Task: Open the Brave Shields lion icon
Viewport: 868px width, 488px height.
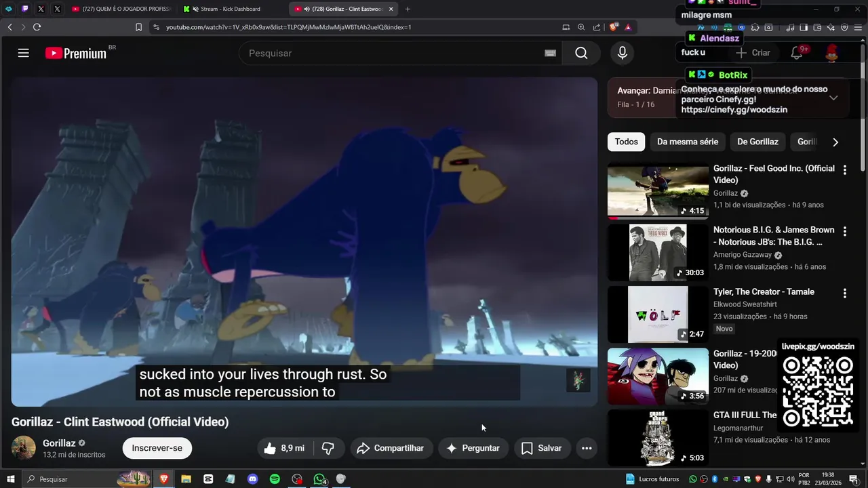Action: point(614,27)
